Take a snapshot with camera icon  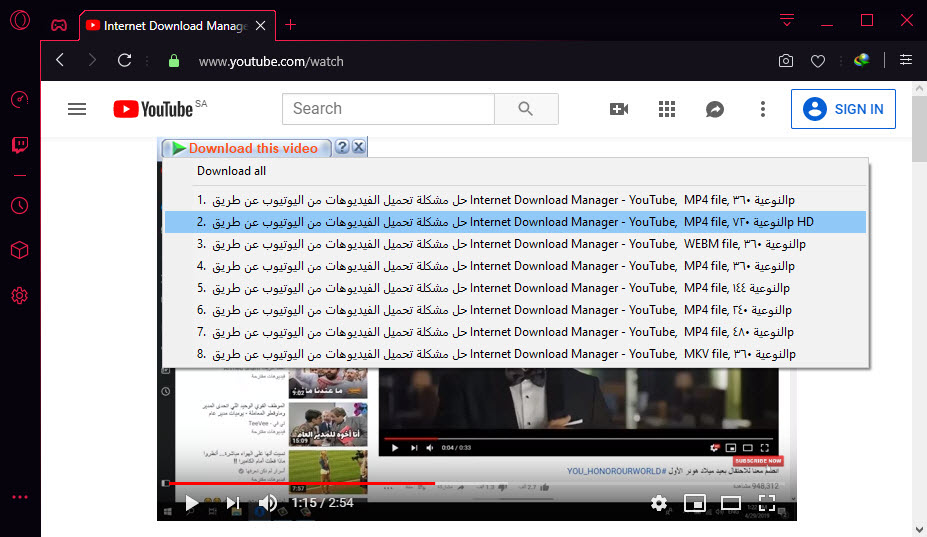click(786, 61)
